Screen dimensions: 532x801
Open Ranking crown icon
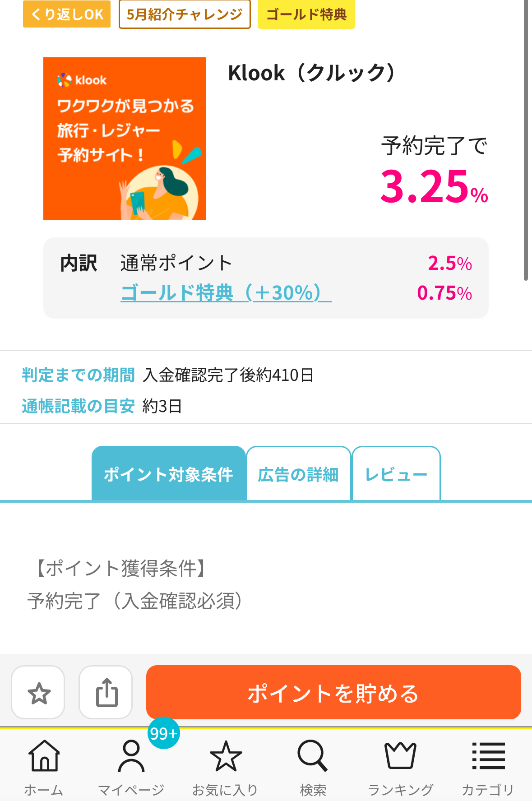point(400,755)
